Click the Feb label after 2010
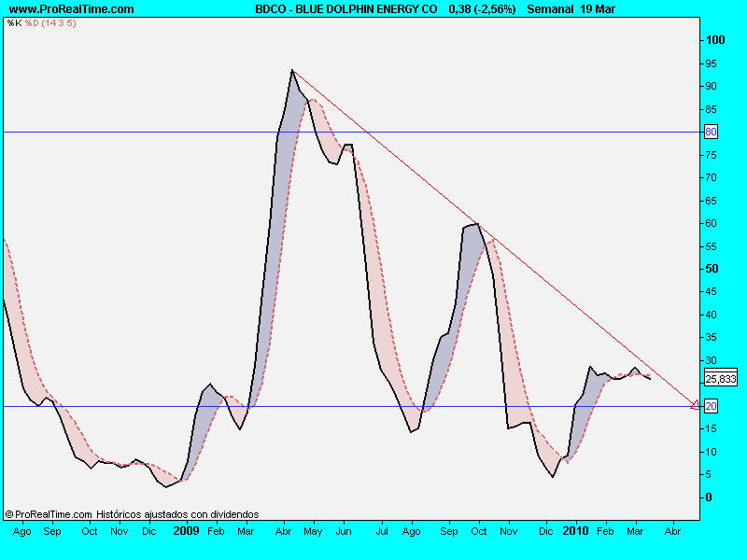 [605, 531]
